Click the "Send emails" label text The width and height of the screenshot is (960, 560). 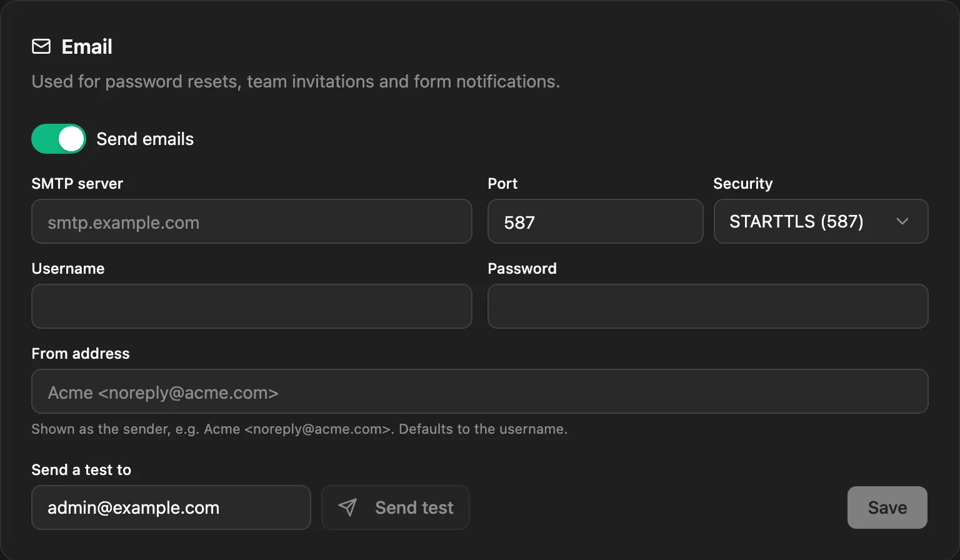[145, 139]
